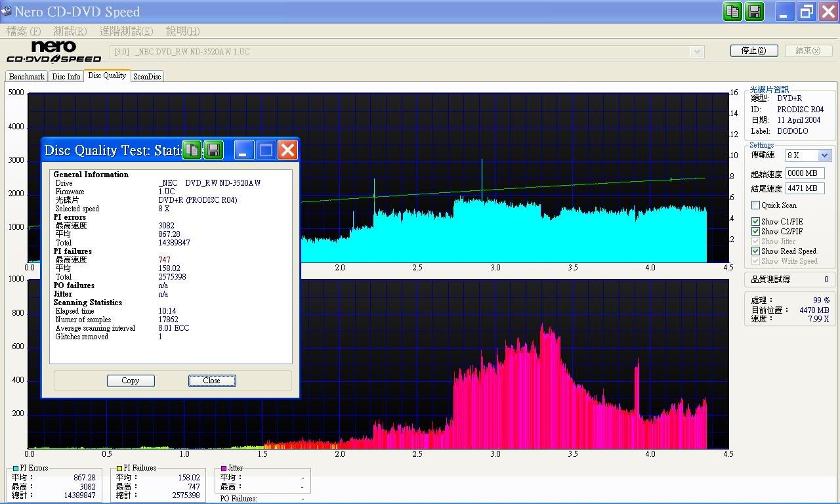The width and height of the screenshot is (840, 504).
Task: Switch to the ScanDisc tab
Action: tap(147, 77)
